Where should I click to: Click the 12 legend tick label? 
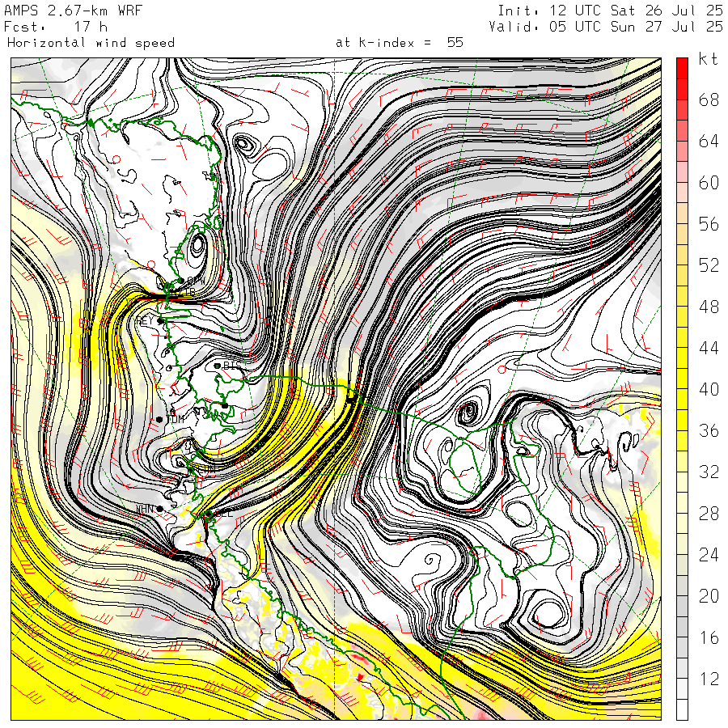tap(709, 679)
